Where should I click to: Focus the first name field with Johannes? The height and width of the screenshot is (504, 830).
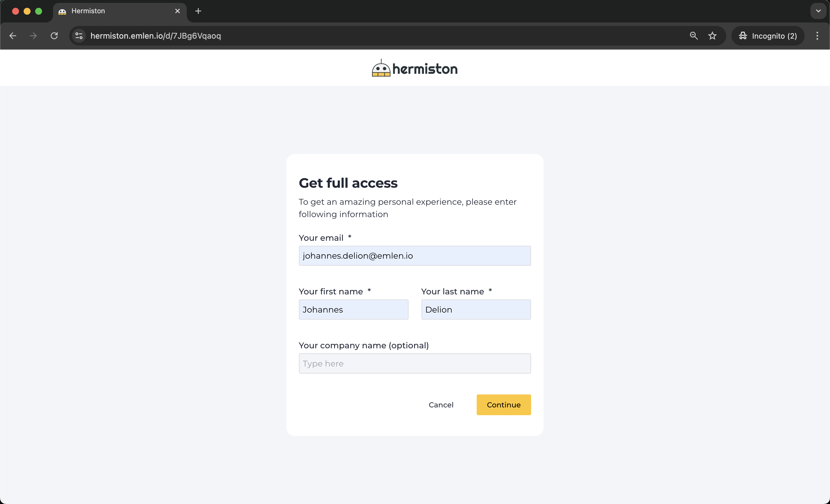click(353, 310)
